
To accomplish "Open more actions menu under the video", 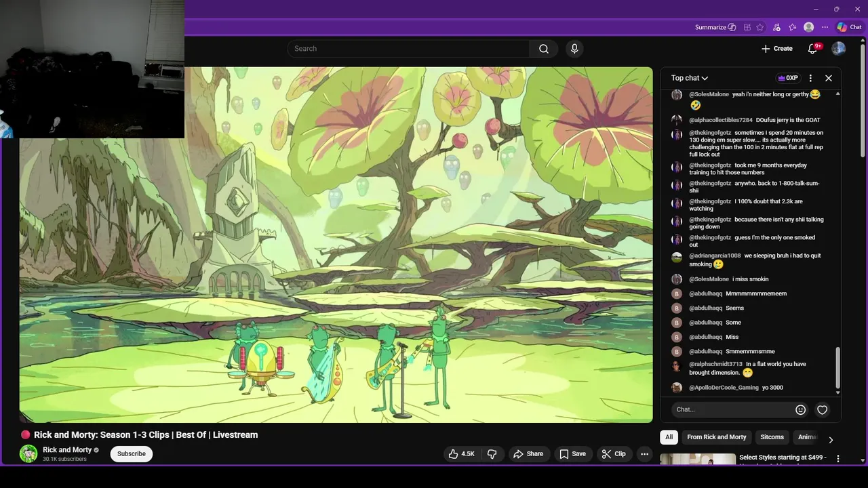I will 644,454.
